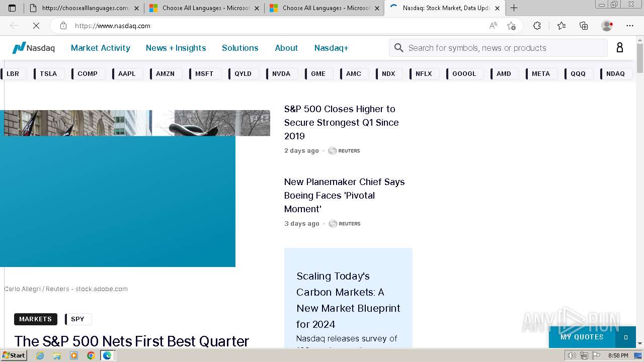Open browser Extensions icon

pyautogui.click(x=537, y=26)
